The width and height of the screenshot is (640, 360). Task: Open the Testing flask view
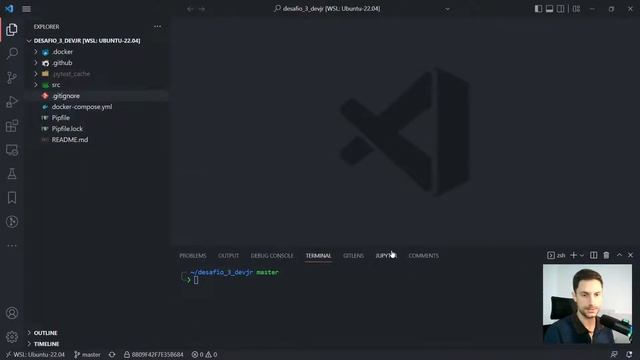click(12, 174)
